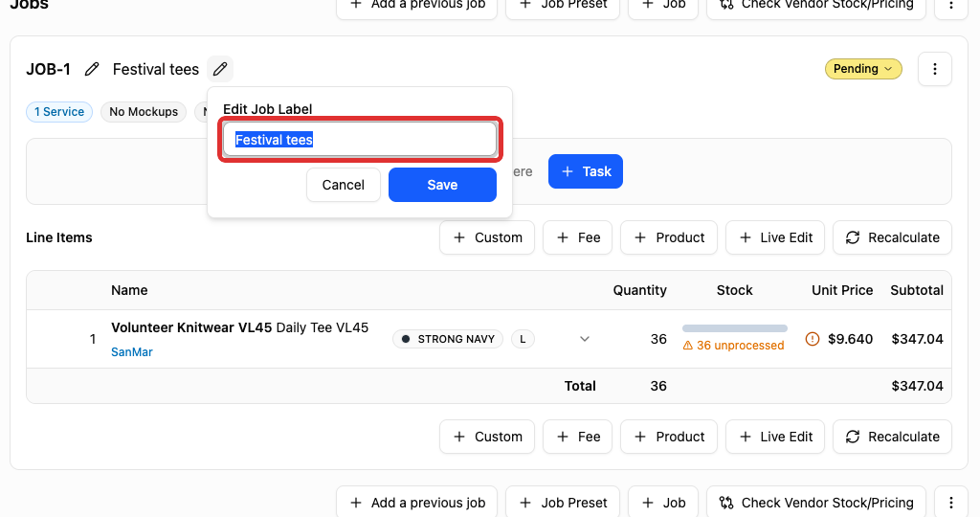Image resolution: width=980 pixels, height=517 pixels.
Task: Open the Pending status dropdown
Action: click(863, 69)
